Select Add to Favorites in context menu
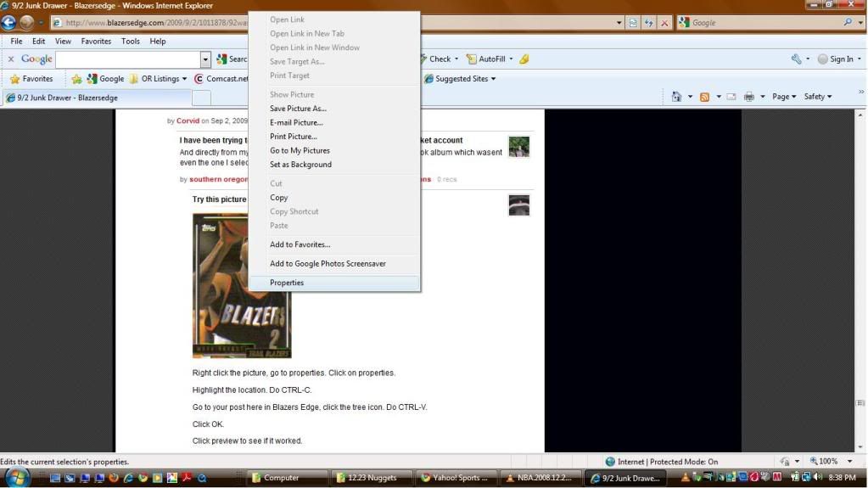The width and height of the screenshot is (868, 488). coord(334,244)
